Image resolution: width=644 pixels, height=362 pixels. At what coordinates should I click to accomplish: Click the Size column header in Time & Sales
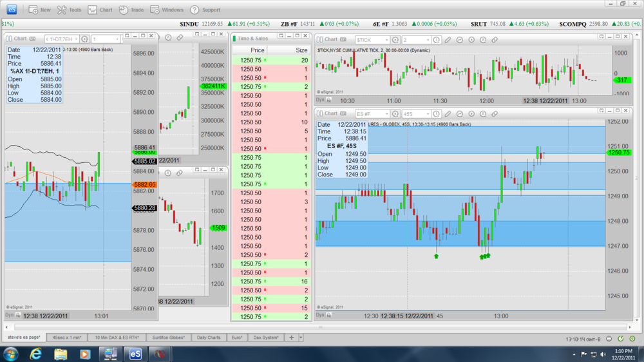[289, 50]
